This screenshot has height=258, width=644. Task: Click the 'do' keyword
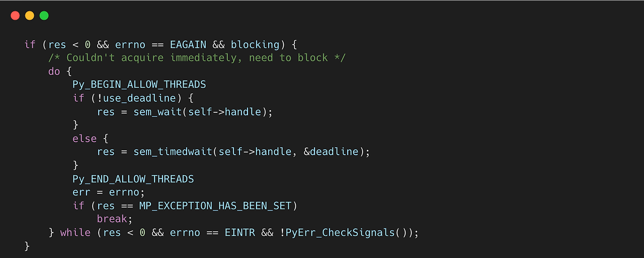(x=54, y=71)
